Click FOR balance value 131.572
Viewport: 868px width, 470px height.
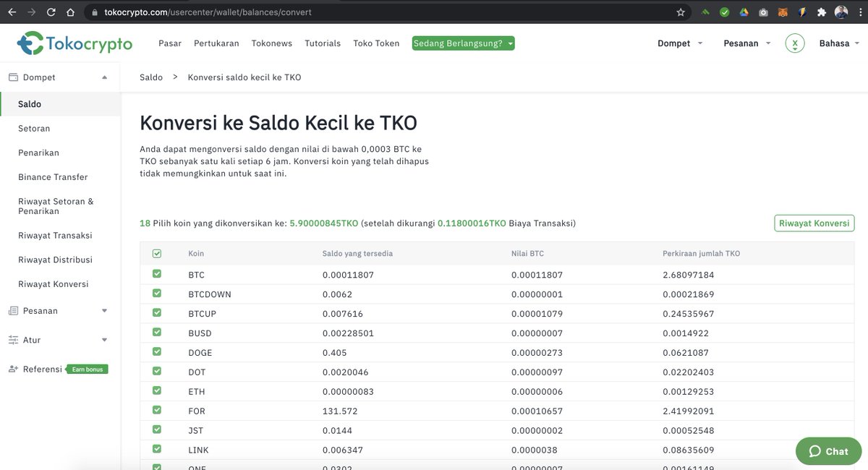click(x=340, y=411)
